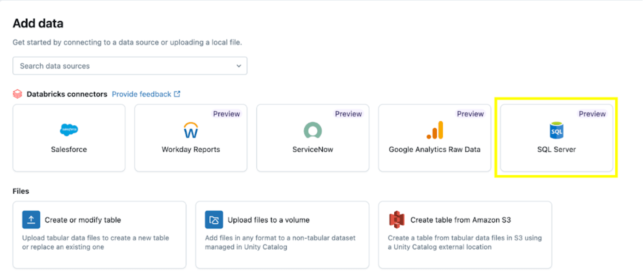This screenshot has height=280, width=644.
Task: Click the Google Analytics Raw Data label
Action: coord(435,150)
